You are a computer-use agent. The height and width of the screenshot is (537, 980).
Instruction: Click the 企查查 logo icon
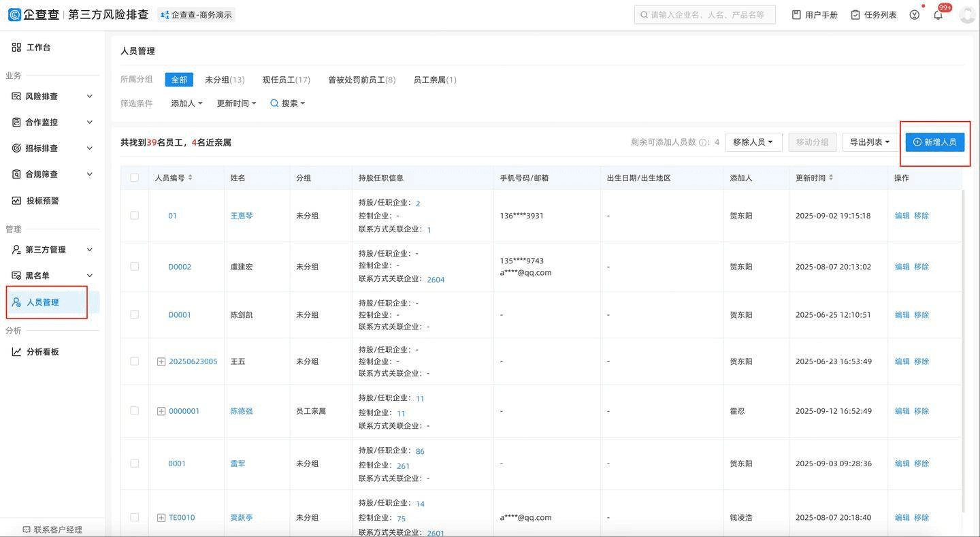point(14,14)
